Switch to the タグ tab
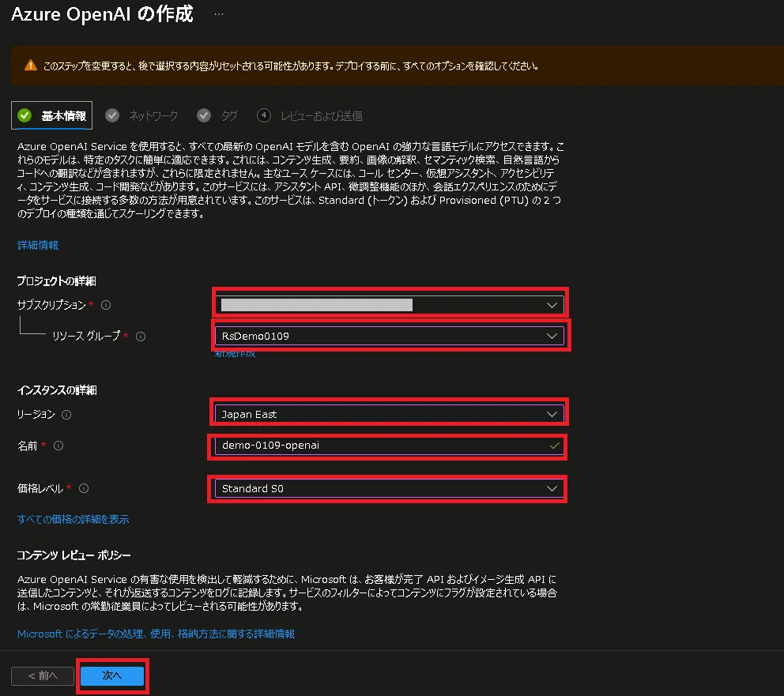Image resolution: width=784 pixels, height=696 pixels. click(x=217, y=115)
